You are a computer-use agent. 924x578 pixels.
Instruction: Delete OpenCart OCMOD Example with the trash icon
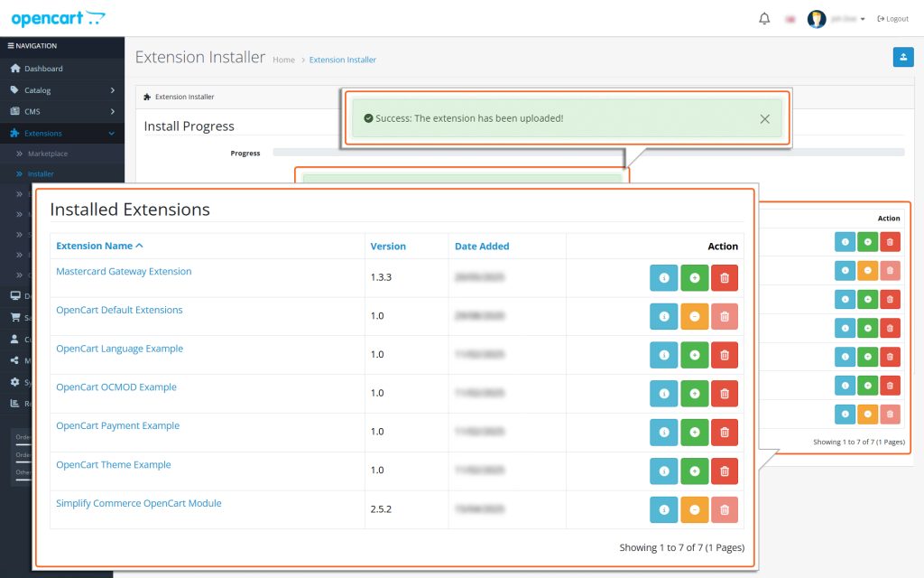[x=724, y=393]
